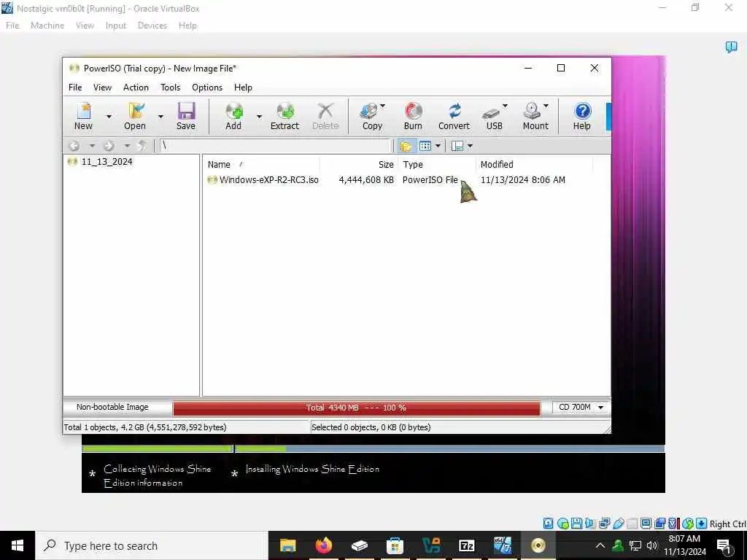Click the Mount toolbar icon

tap(532, 111)
